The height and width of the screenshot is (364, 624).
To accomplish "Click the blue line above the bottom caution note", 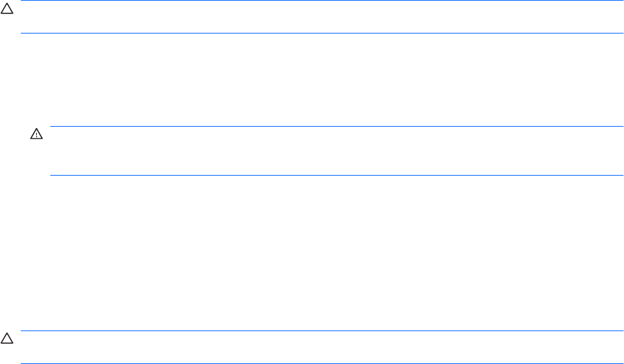I will tap(322, 330).
